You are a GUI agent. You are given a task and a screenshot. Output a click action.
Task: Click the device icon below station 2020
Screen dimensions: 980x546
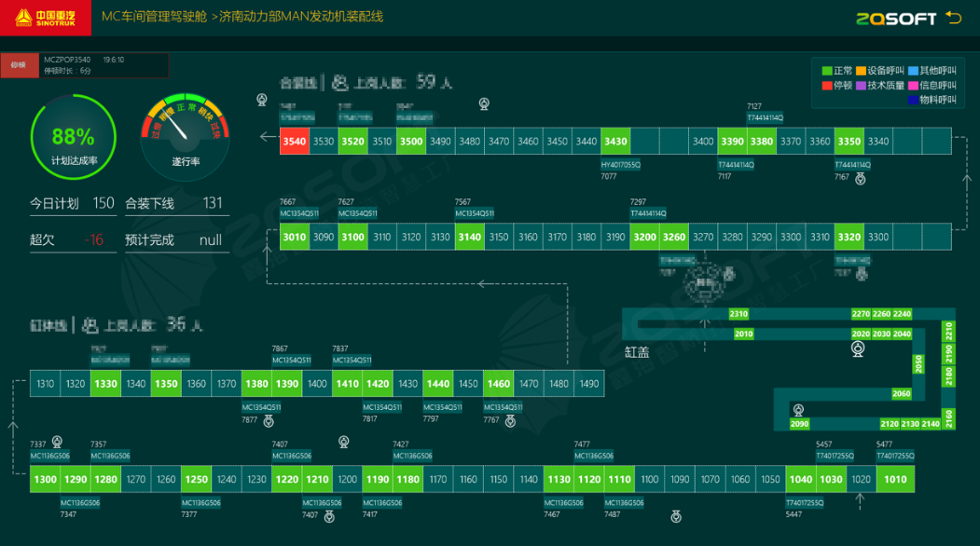[x=857, y=349]
